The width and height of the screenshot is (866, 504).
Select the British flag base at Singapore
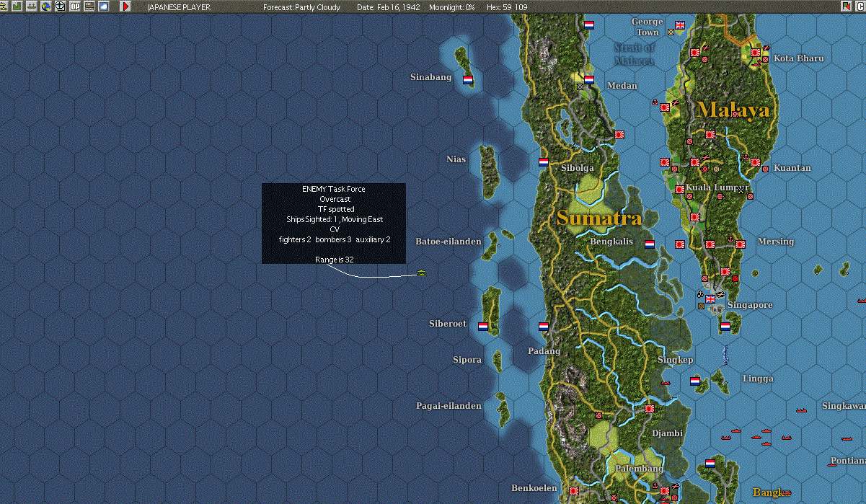[x=710, y=299]
